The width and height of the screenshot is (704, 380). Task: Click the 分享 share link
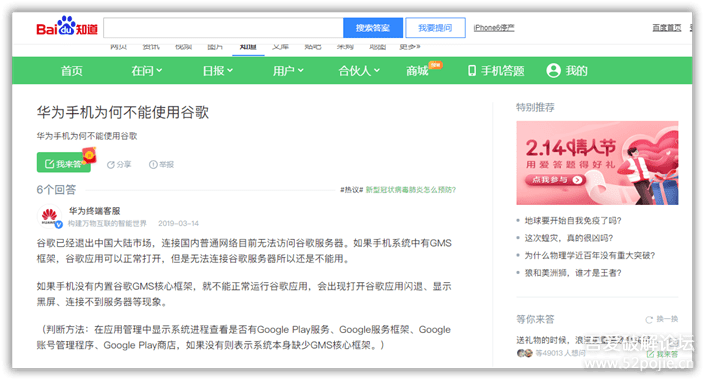119,165
